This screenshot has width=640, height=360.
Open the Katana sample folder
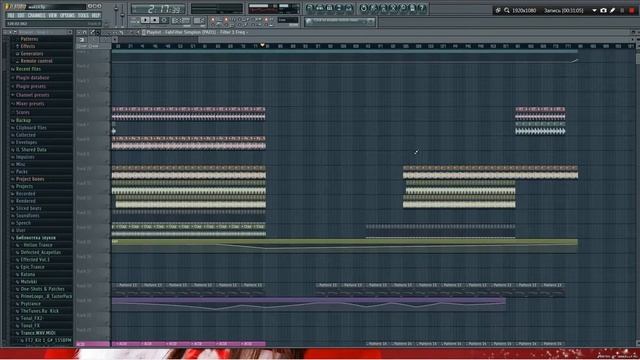coord(28,274)
